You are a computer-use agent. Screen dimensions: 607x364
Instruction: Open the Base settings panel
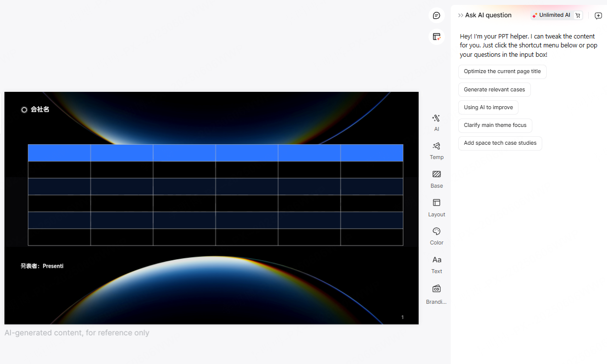[436, 178]
